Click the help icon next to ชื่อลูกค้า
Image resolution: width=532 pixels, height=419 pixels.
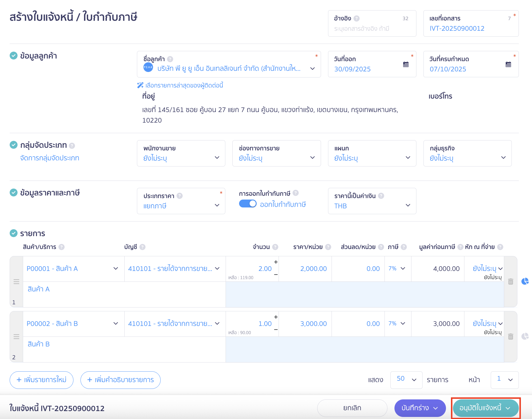tap(170, 59)
